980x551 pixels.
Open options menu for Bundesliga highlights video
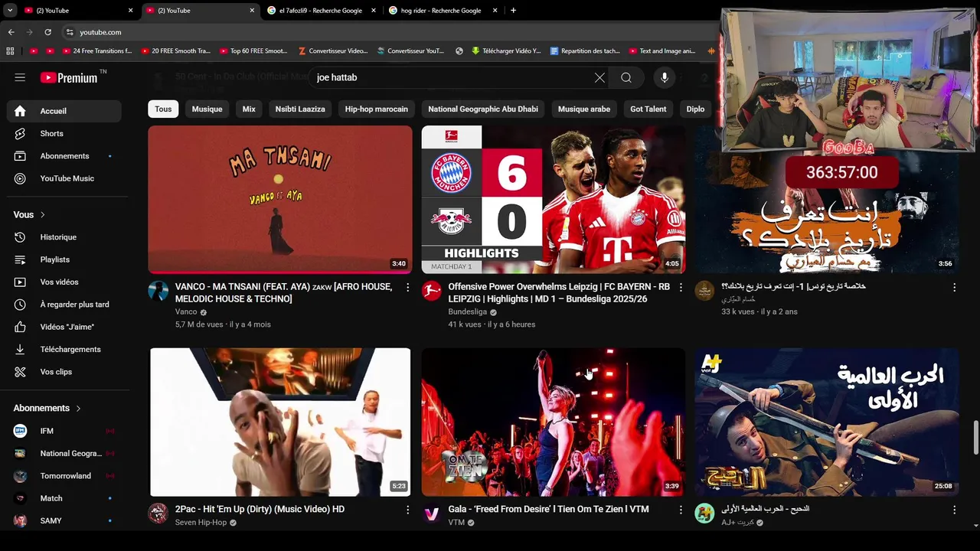(681, 288)
